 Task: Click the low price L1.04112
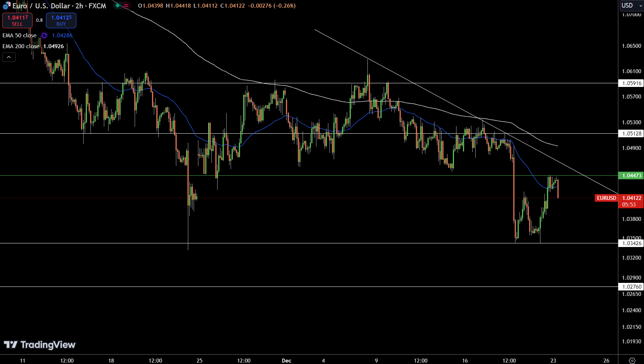point(205,6)
